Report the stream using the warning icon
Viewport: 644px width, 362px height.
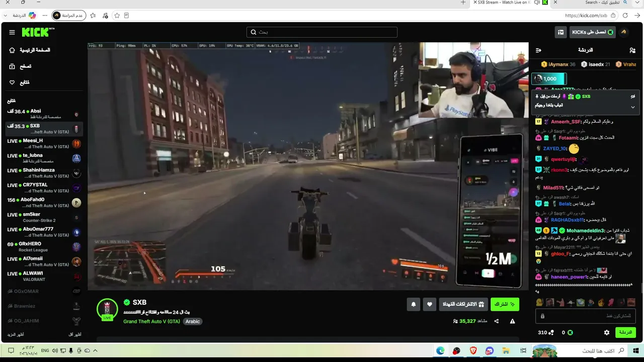tap(512, 321)
